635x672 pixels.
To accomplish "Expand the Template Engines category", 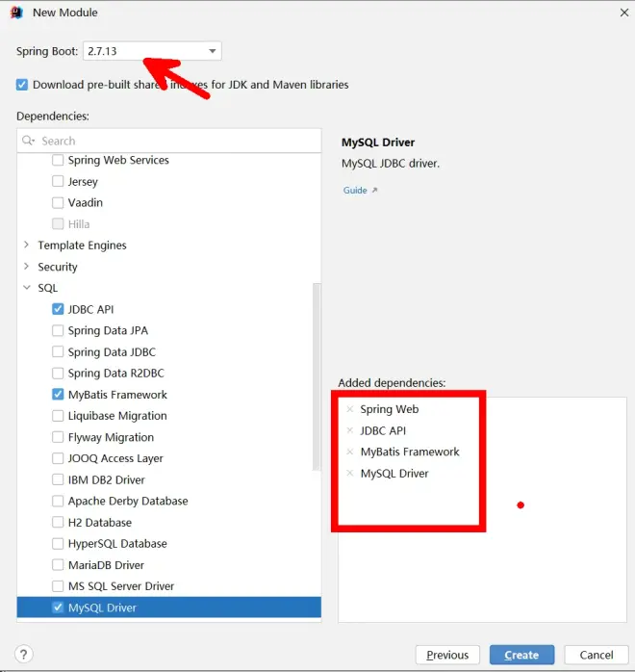I will 26,246.
